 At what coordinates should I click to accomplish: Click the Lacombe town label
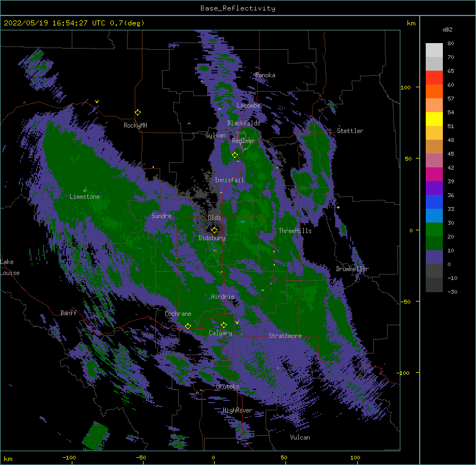point(248,105)
